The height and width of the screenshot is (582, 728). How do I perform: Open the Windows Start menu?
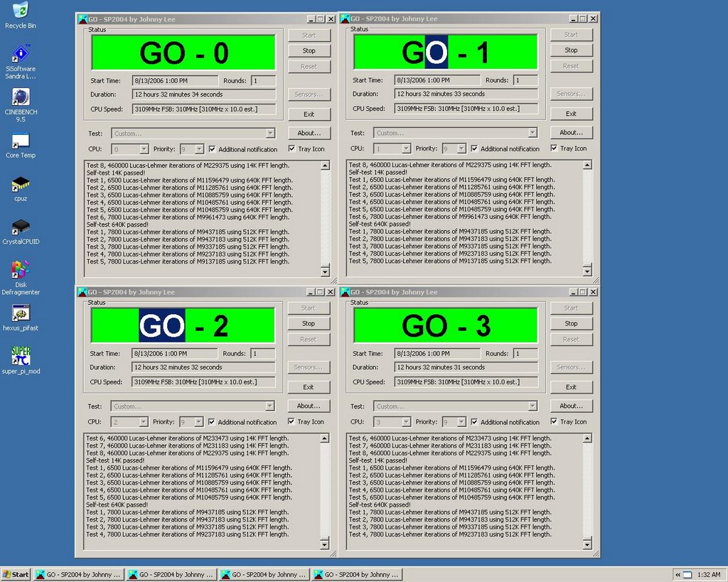[x=16, y=575]
